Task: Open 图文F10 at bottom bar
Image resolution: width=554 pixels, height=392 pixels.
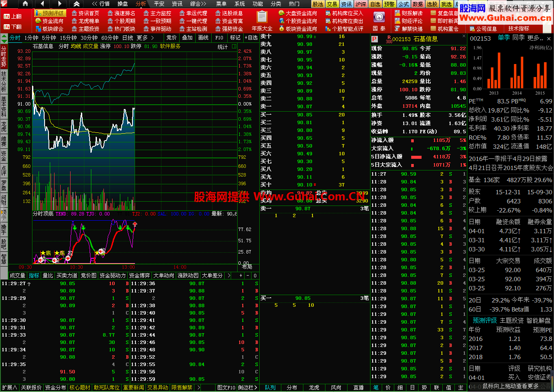Action: 226,388
